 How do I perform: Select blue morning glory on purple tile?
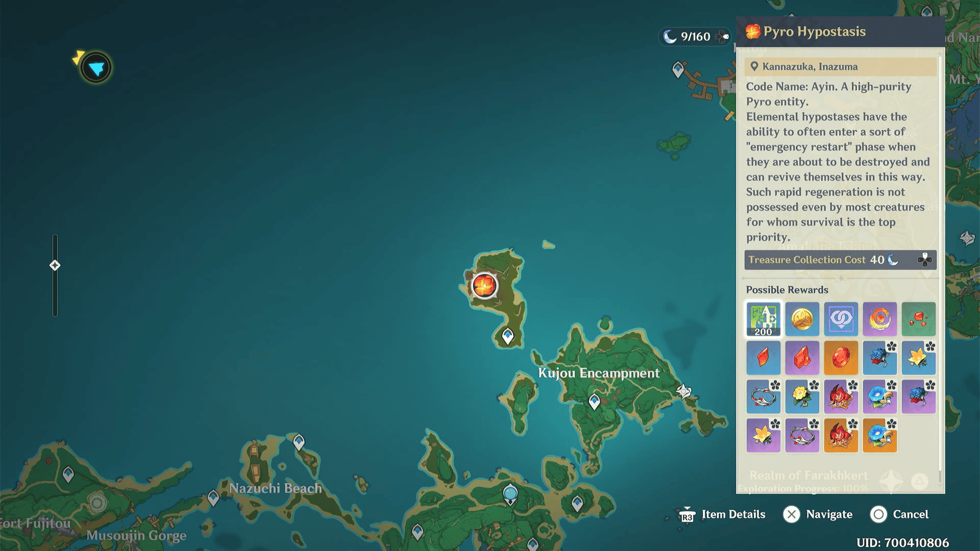(880, 397)
